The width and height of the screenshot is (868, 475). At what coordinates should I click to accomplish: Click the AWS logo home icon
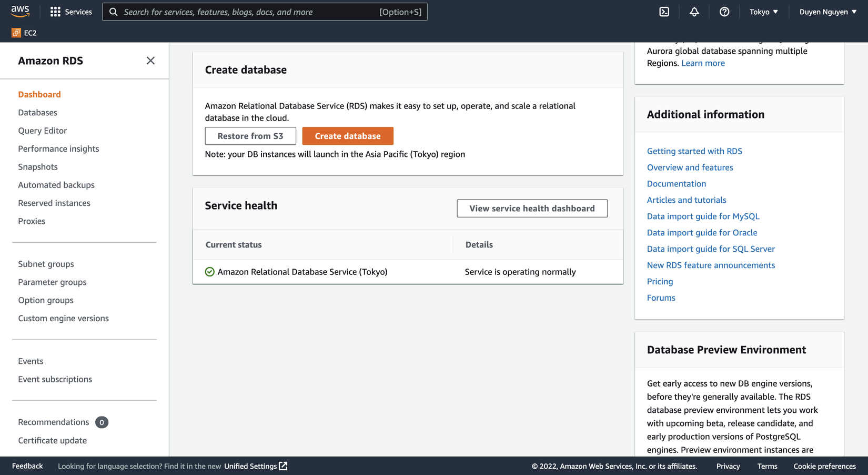[20, 11]
